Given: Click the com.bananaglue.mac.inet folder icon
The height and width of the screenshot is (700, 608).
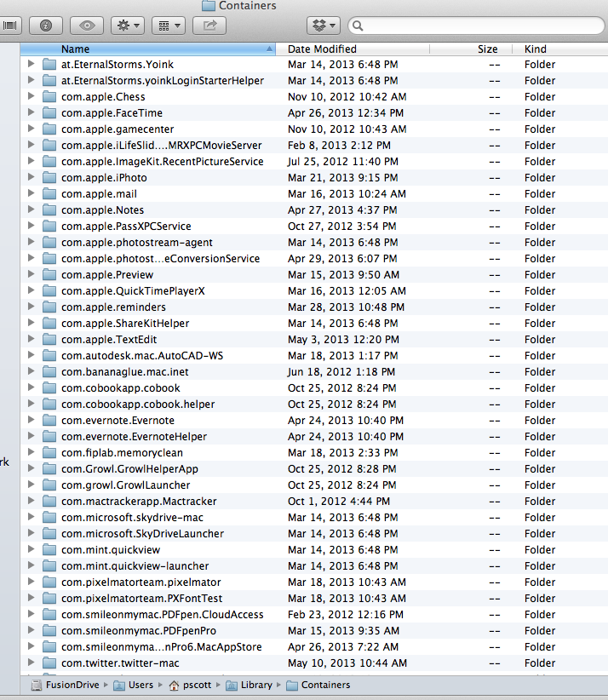Looking at the screenshot, I should coord(49,372).
